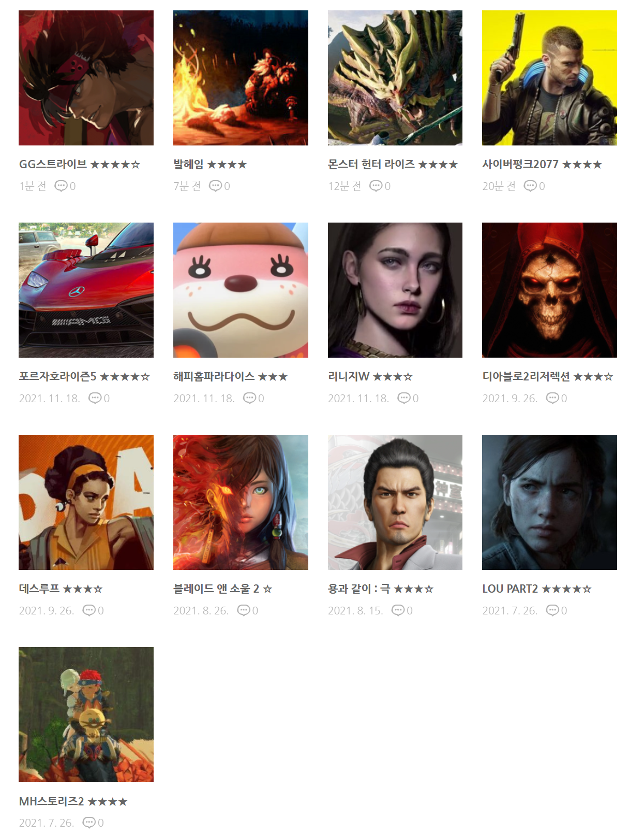Click comment bubble under MH스토리즈2
644x837 pixels.
(x=89, y=822)
